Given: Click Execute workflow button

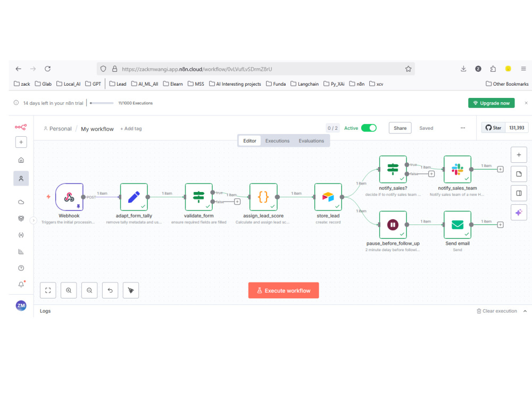Looking at the screenshot, I should coord(284,291).
